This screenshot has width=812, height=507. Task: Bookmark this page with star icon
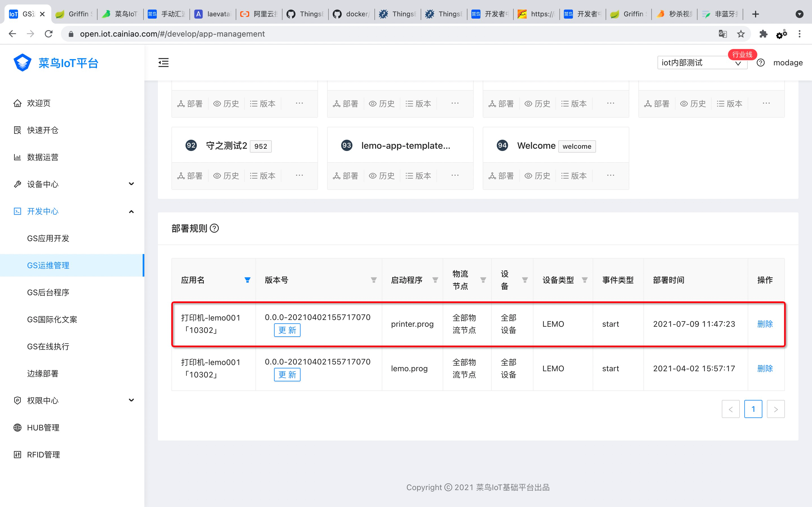[741, 34]
